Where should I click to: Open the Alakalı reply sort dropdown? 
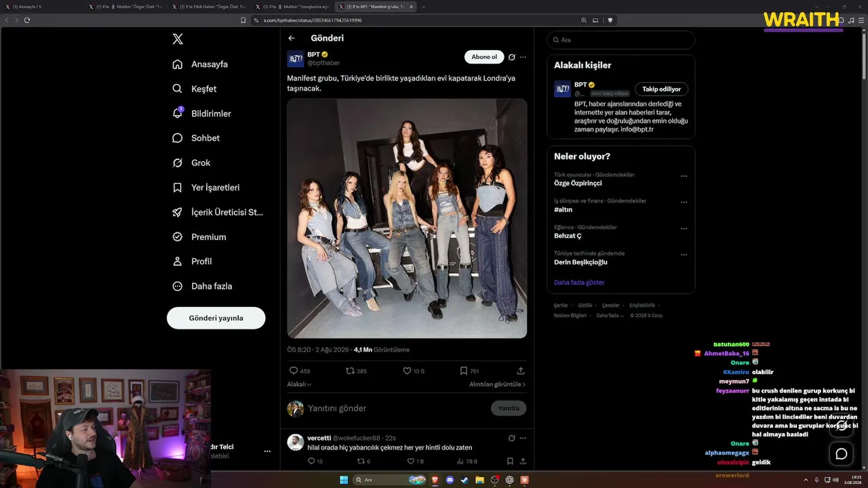tap(299, 384)
